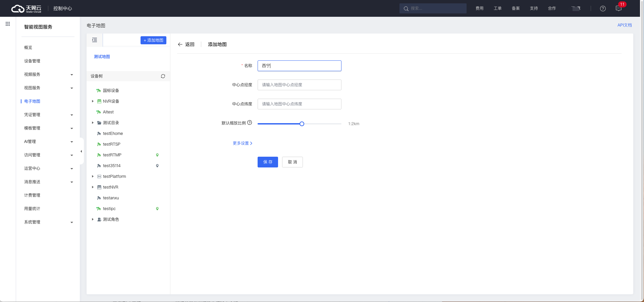The height and width of the screenshot is (302, 644).
Task: Click the collapse list icon above map list
Action: (95, 40)
